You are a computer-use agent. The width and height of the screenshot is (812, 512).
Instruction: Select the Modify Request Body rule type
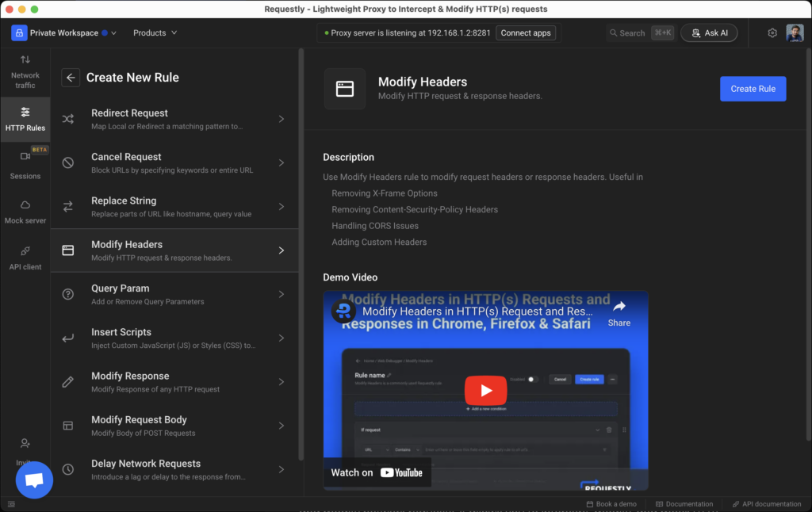click(174, 426)
